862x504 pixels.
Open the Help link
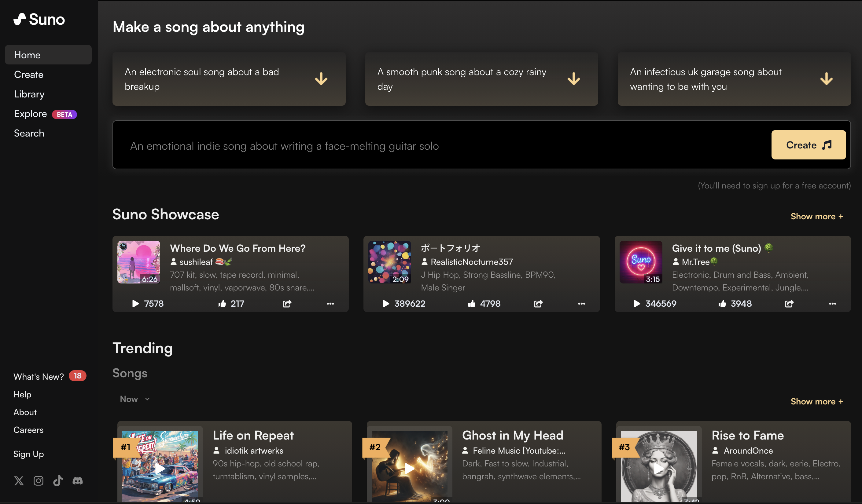[x=22, y=395]
